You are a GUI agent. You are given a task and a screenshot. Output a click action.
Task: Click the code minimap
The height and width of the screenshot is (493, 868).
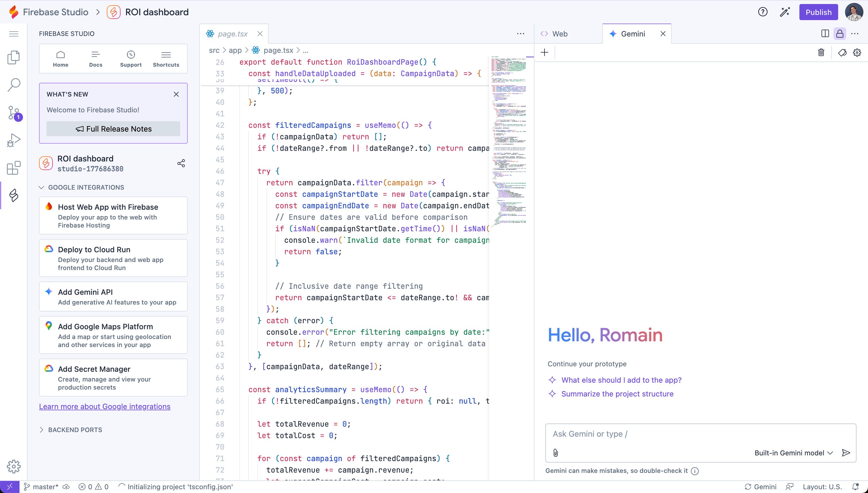509,142
